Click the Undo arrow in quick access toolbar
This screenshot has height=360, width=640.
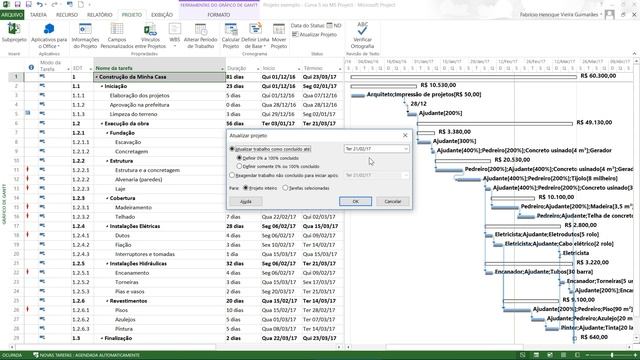pyautogui.click(x=39, y=4)
